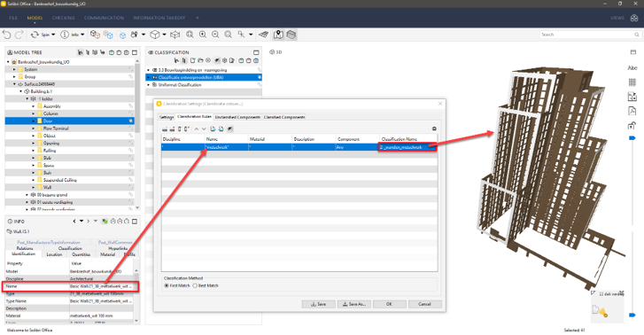
Task: Click the grid table icon in right sidebar
Action: (632, 82)
